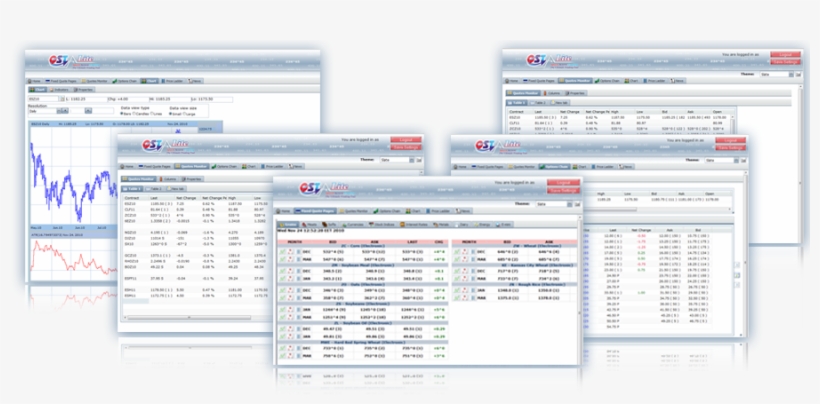This screenshot has height=404, width=820.
Task: Click Logout in left Quotes Monitor window
Action: [406, 140]
